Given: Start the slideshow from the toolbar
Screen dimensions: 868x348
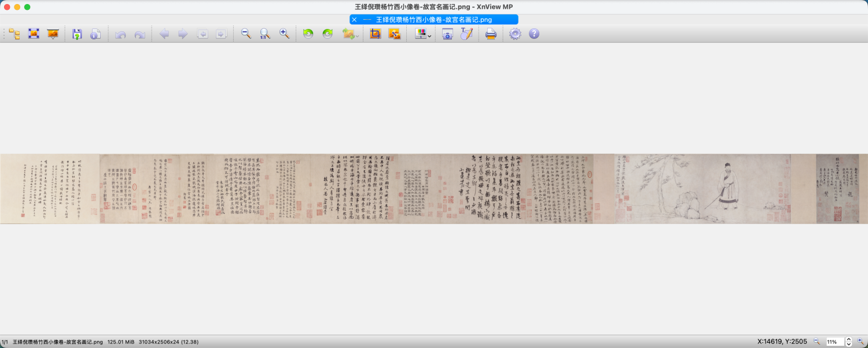Looking at the screenshot, I should point(53,34).
